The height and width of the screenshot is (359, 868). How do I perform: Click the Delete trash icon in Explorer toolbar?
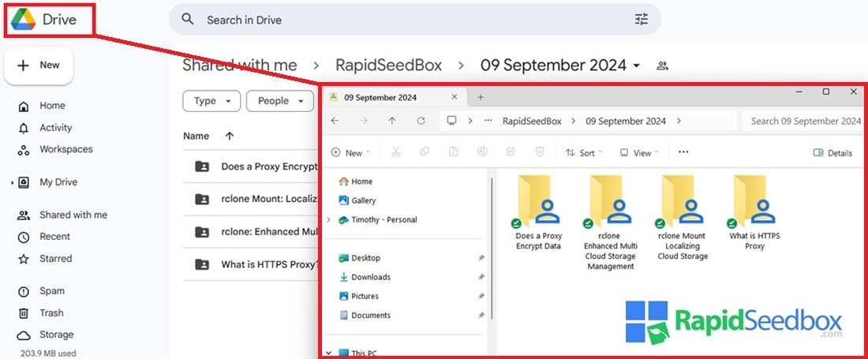pyautogui.click(x=540, y=152)
